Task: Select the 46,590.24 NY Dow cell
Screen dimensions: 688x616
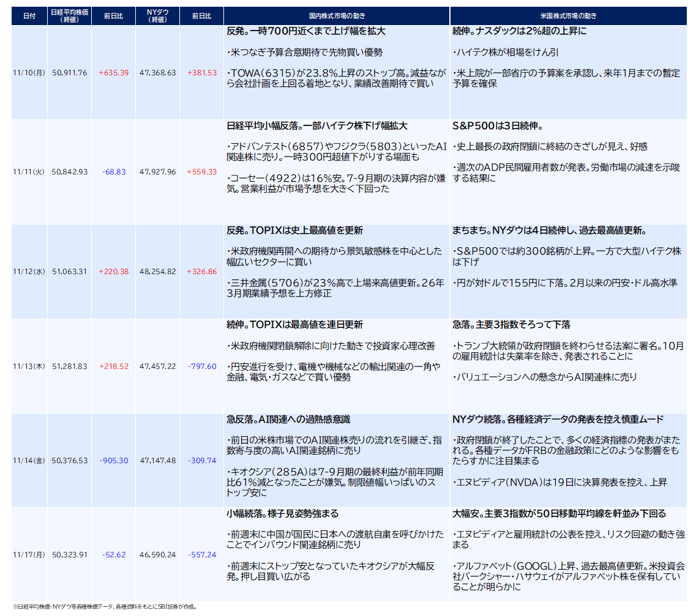Action: pyautogui.click(x=157, y=555)
